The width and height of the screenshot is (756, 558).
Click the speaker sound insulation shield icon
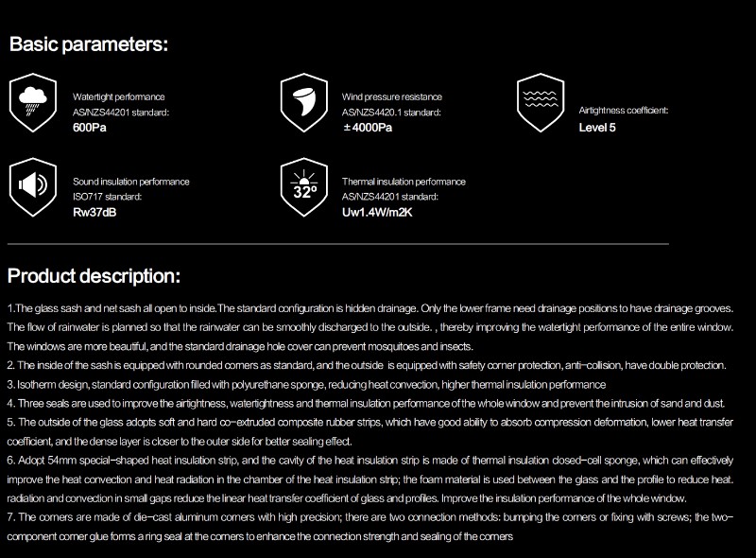[x=33, y=187]
